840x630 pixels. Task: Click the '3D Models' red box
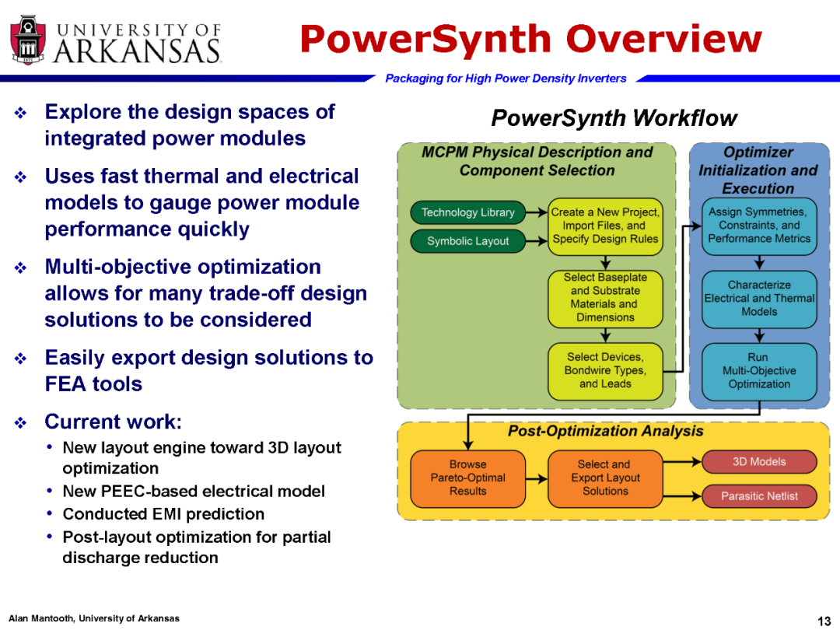(759, 462)
